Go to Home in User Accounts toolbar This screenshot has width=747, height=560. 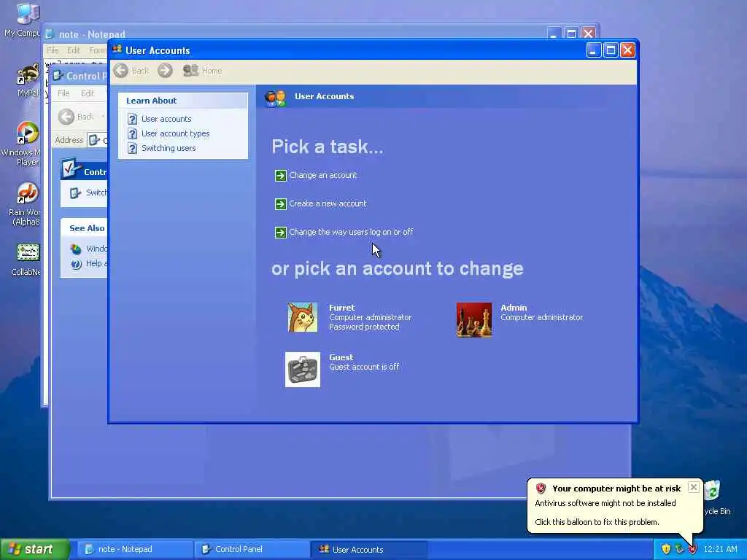click(203, 71)
